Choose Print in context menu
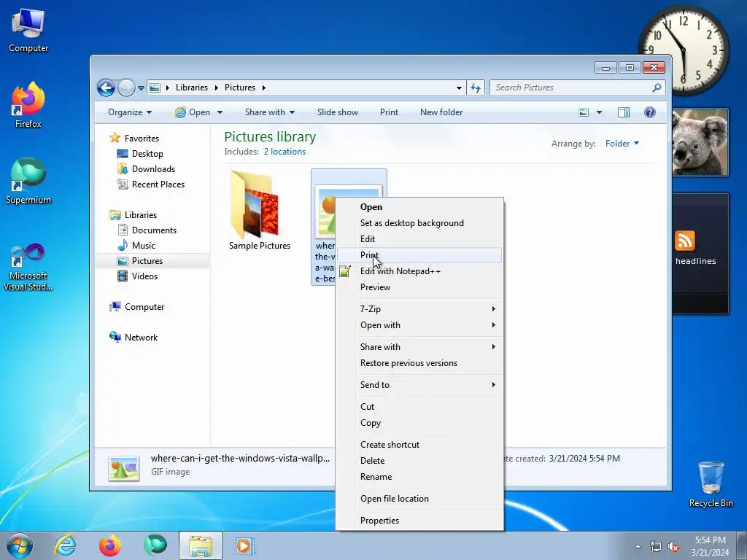Image resolution: width=747 pixels, height=560 pixels. click(419, 255)
